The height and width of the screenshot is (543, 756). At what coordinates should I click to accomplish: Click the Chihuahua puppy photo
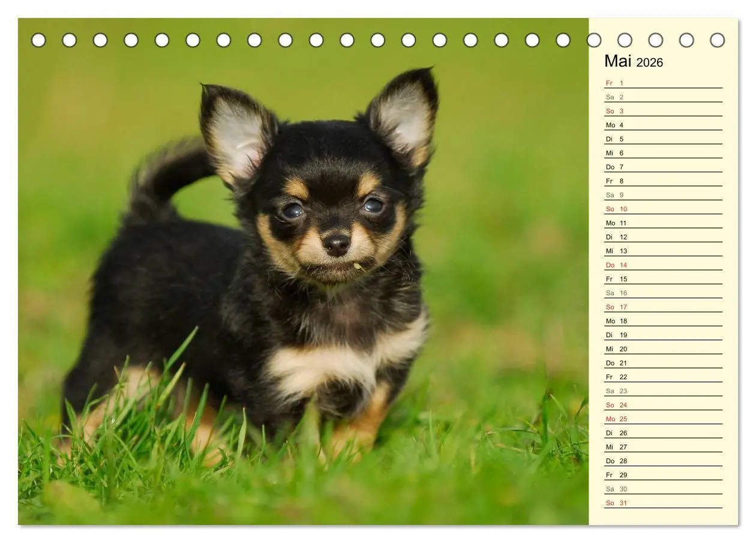(304, 271)
